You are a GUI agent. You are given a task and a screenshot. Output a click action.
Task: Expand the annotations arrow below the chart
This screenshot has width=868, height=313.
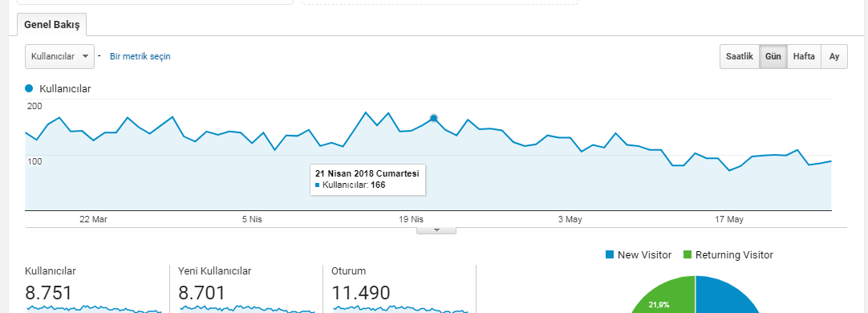pos(436,230)
